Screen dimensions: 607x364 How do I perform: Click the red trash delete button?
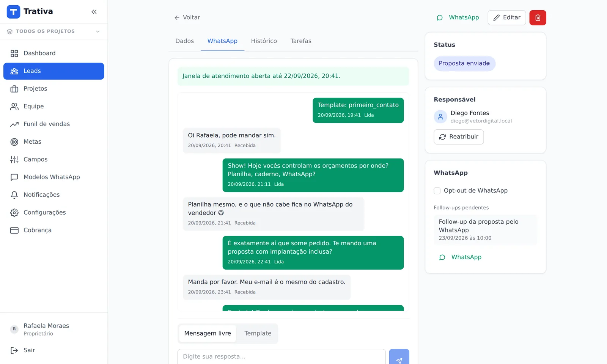click(x=538, y=17)
